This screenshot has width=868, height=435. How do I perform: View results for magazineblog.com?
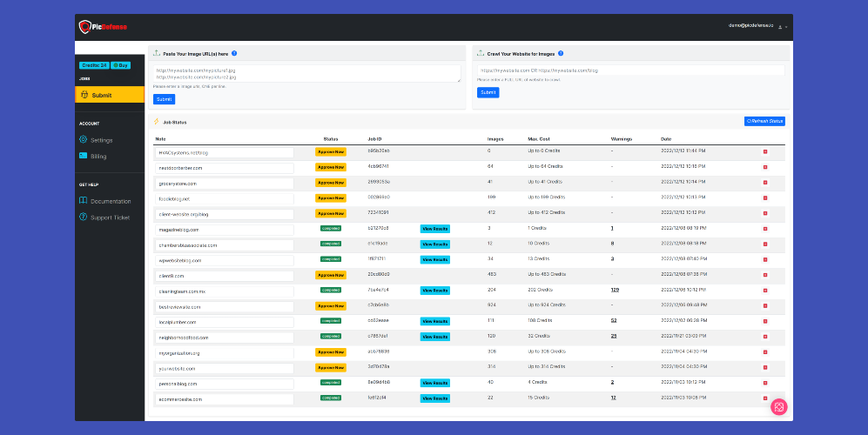click(434, 229)
